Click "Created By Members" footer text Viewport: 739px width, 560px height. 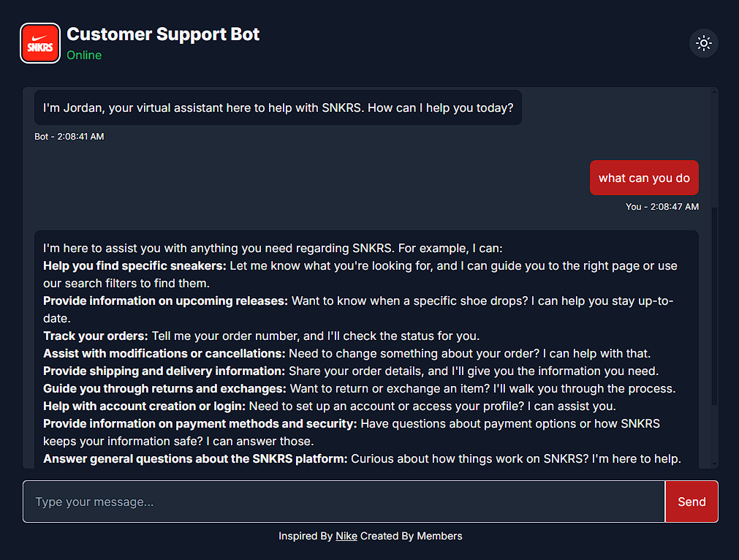click(412, 536)
